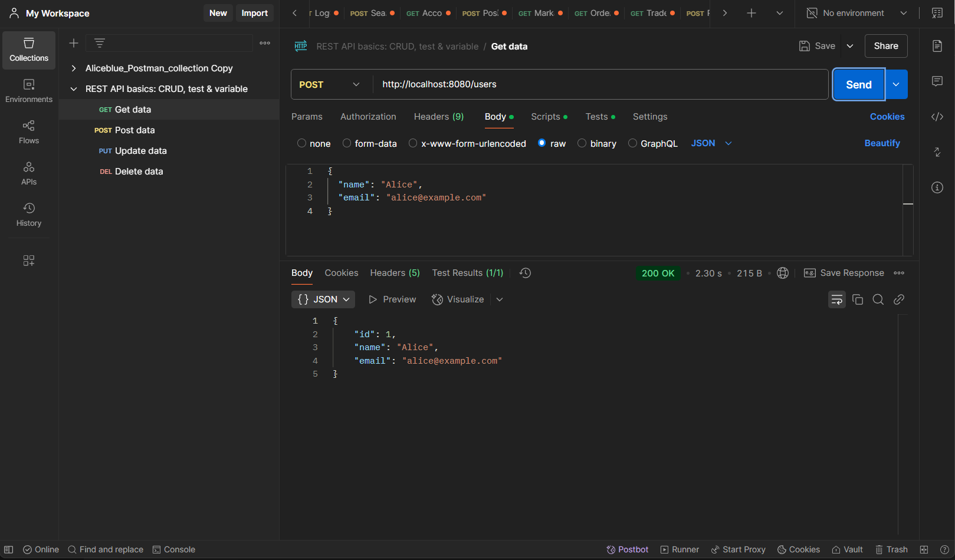Click the New button
The height and width of the screenshot is (560, 955).
pyautogui.click(x=218, y=13)
